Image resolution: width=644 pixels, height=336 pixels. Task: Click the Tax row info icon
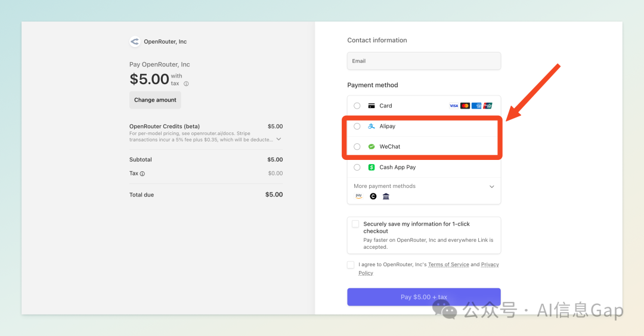tap(142, 174)
